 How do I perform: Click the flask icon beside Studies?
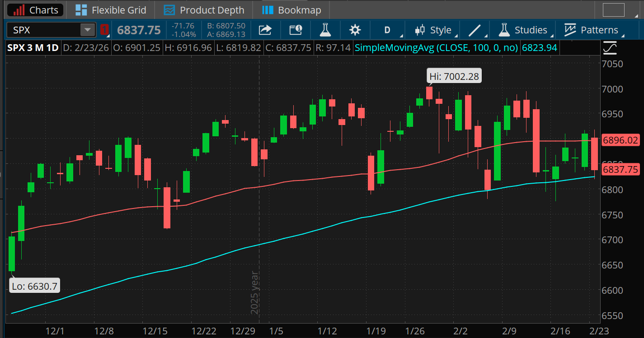click(503, 30)
